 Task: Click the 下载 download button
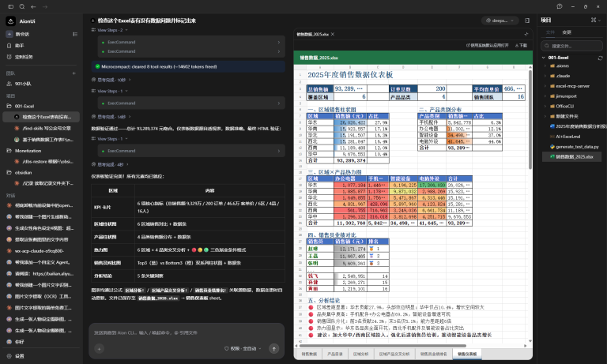[521, 45]
